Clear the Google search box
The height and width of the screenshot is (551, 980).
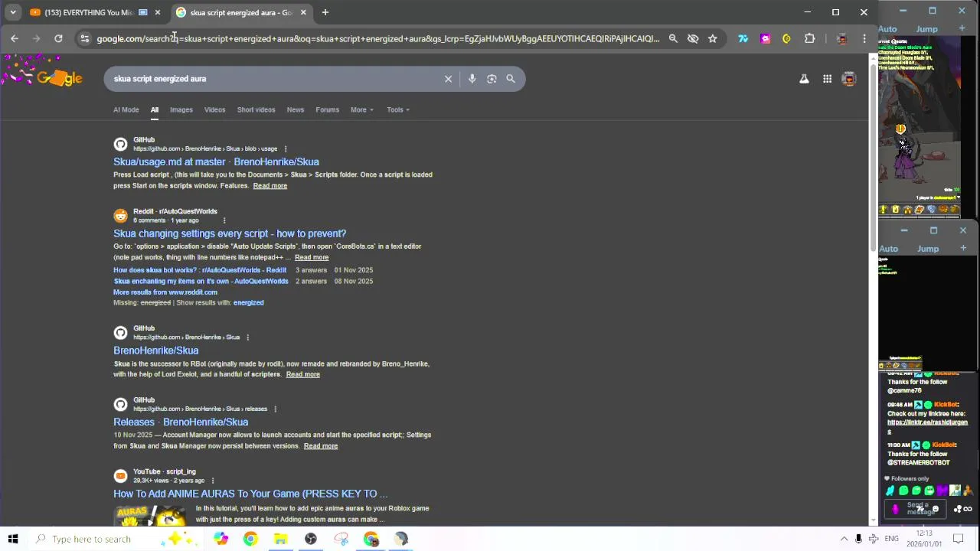pyautogui.click(x=449, y=79)
